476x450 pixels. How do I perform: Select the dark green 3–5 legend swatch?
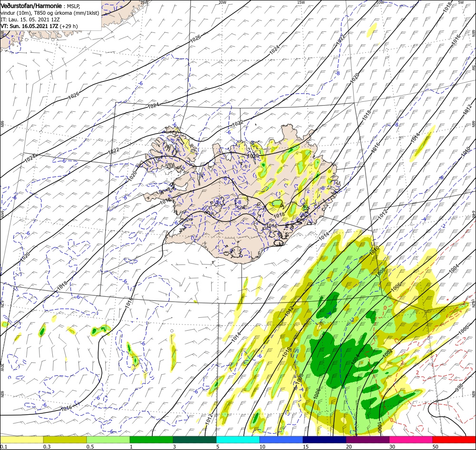coord(195,440)
